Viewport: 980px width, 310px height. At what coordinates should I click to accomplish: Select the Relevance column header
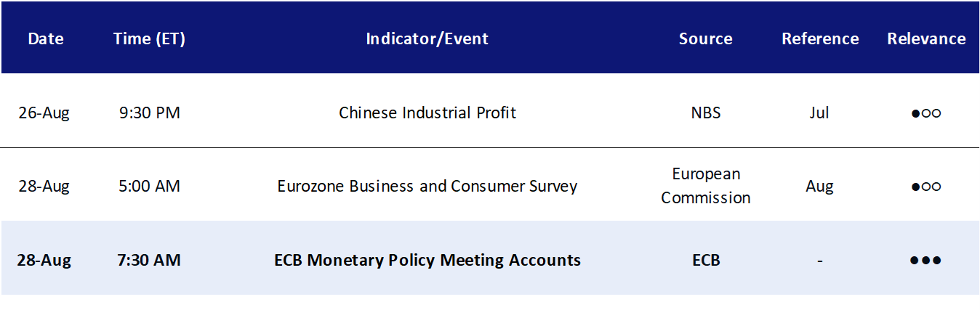tap(926, 38)
